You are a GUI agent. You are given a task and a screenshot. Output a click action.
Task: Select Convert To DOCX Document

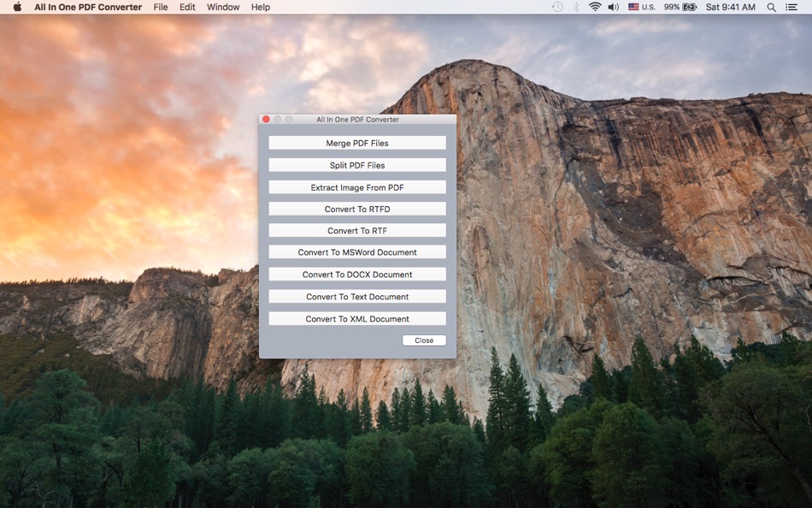357,275
